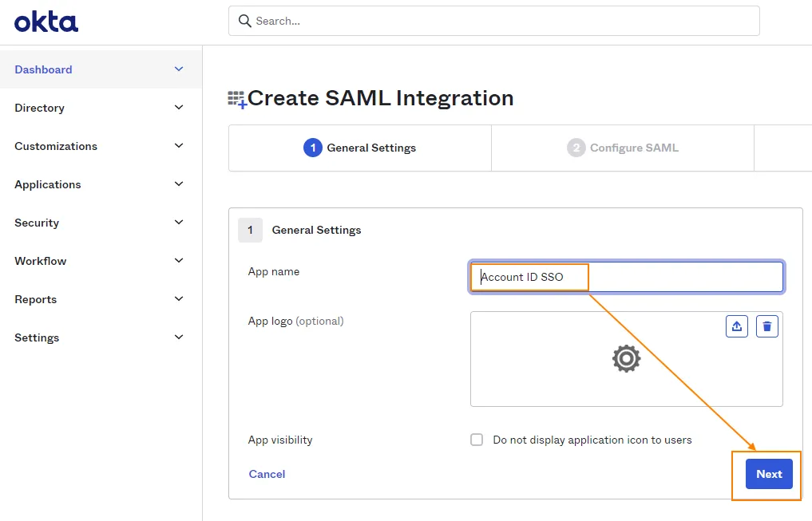Click the upload logo icon button

736,326
